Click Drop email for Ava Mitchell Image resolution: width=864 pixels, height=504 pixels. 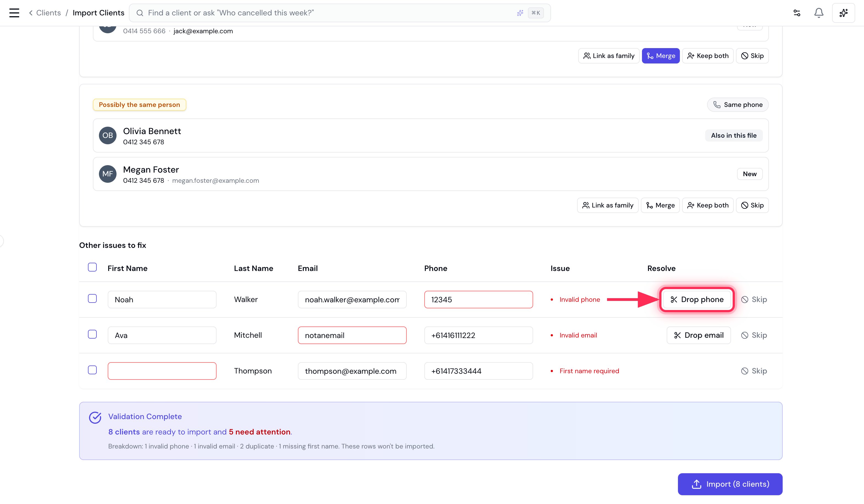tap(698, 335)
